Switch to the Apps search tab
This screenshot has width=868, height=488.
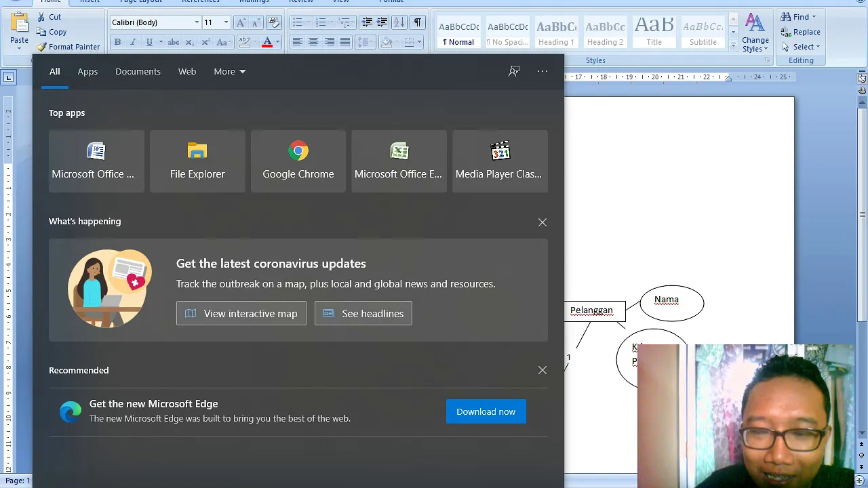point(87,71)
